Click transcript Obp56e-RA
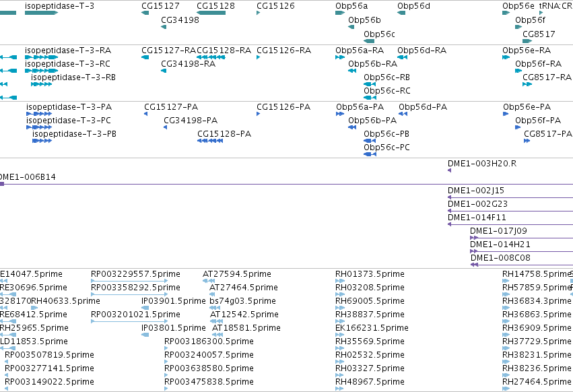 [527, 50]
